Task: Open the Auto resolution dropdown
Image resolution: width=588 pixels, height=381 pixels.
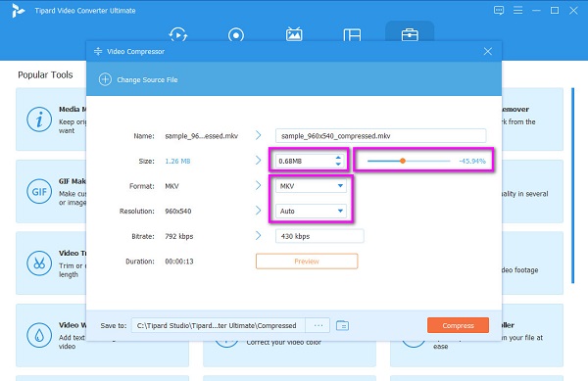Action: click(311, 211)
